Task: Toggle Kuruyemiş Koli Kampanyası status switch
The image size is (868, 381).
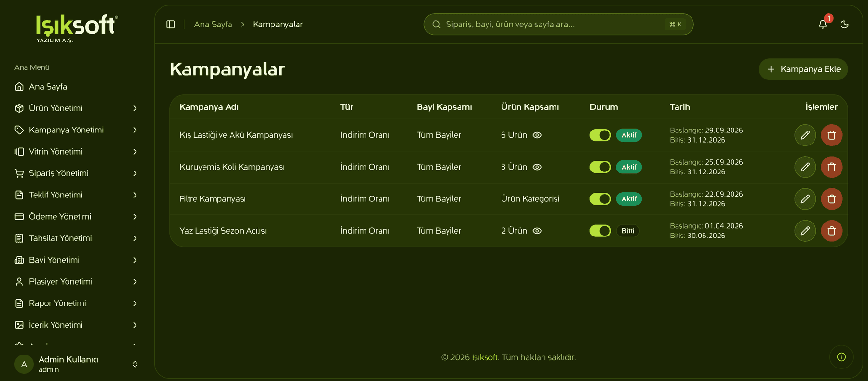Action: [600, 167]
